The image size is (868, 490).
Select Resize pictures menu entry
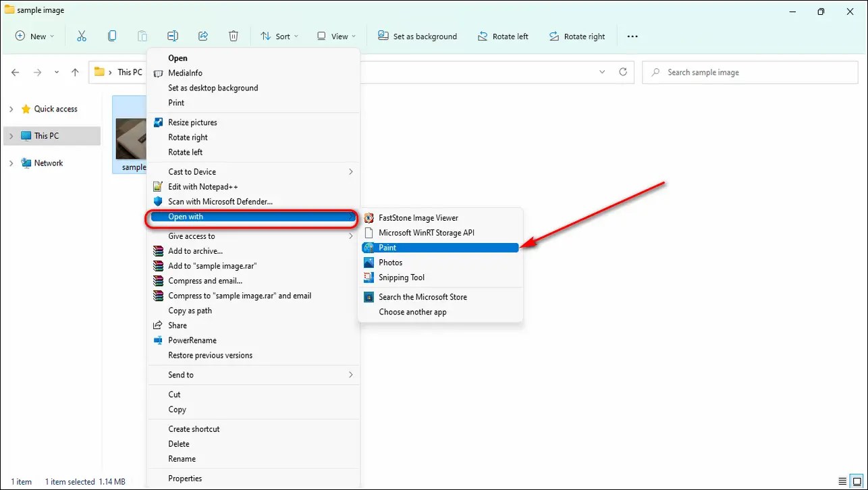[252, 122]
